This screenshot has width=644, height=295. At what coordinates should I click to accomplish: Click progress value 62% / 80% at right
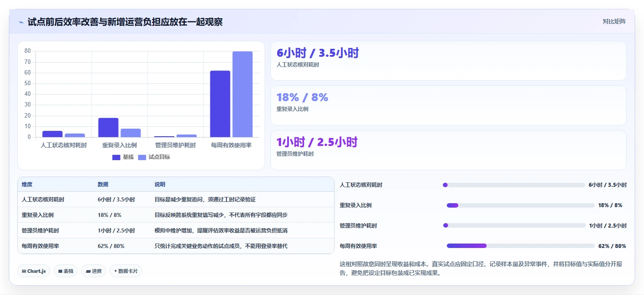[x=612, y=246]
